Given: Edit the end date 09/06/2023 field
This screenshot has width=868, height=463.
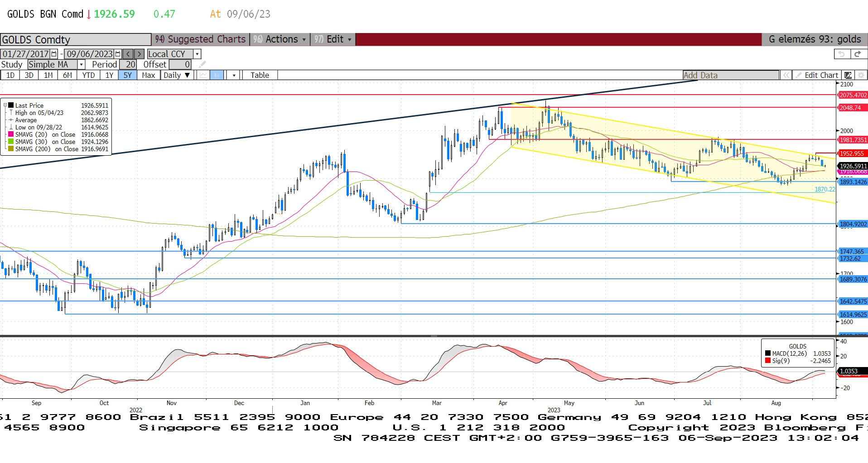Looking at the screenshot, I should tap(89, 54).
